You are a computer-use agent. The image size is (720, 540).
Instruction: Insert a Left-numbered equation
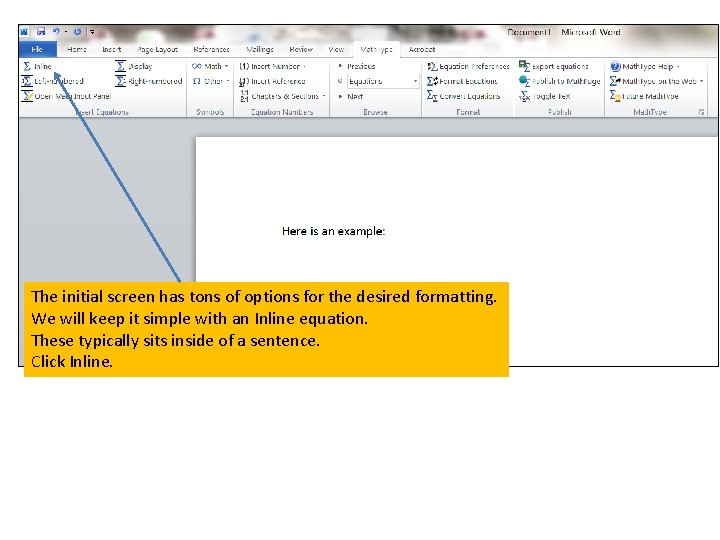[52, 81]
